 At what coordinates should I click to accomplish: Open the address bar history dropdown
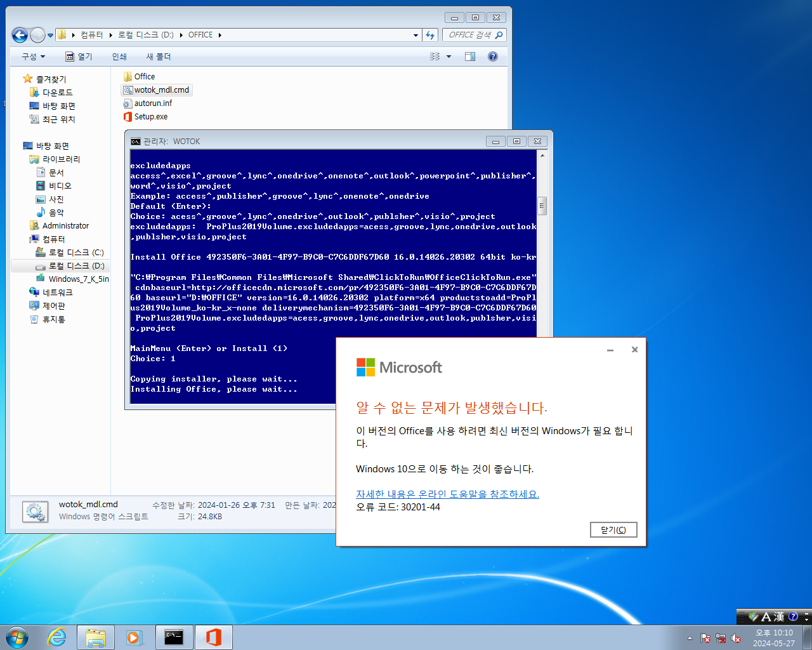416,35
